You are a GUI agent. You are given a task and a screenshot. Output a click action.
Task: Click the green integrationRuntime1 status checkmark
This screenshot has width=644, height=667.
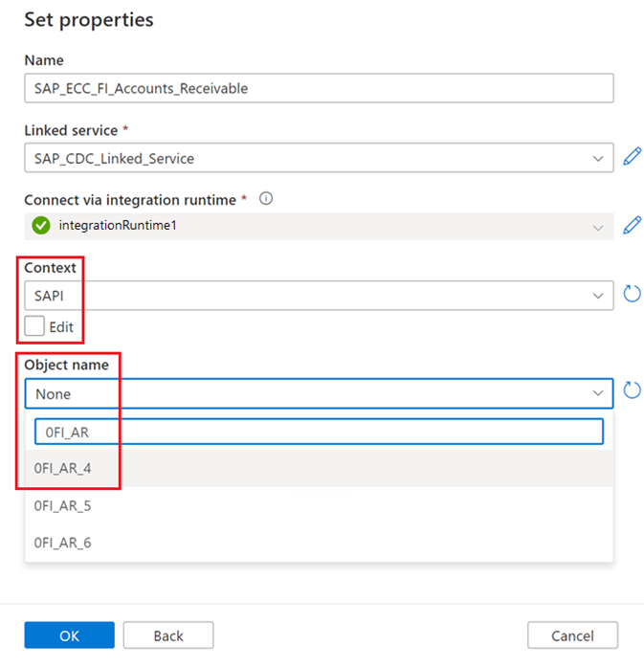tap(40, 227)
